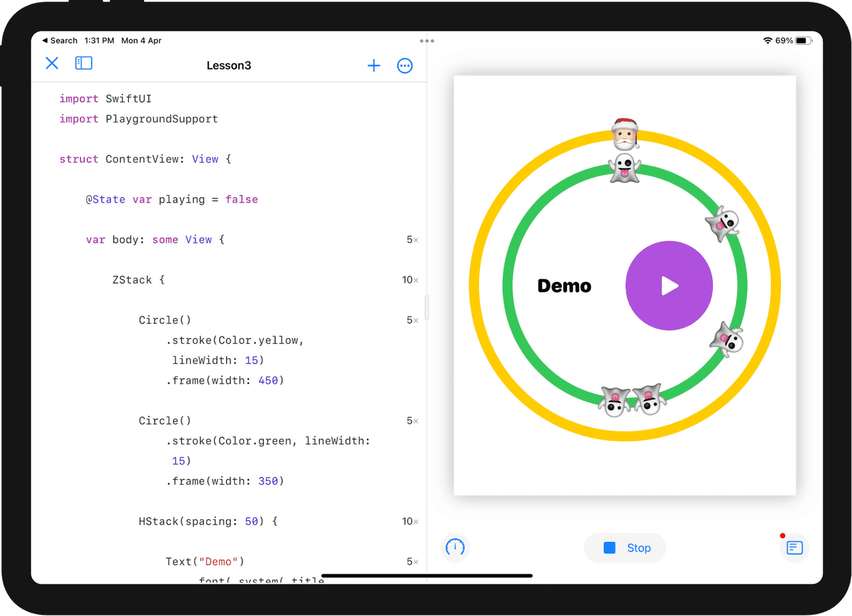Tap the 10x run count beside ZStack
Screen dimensions: 852x616
coord(409,279)
